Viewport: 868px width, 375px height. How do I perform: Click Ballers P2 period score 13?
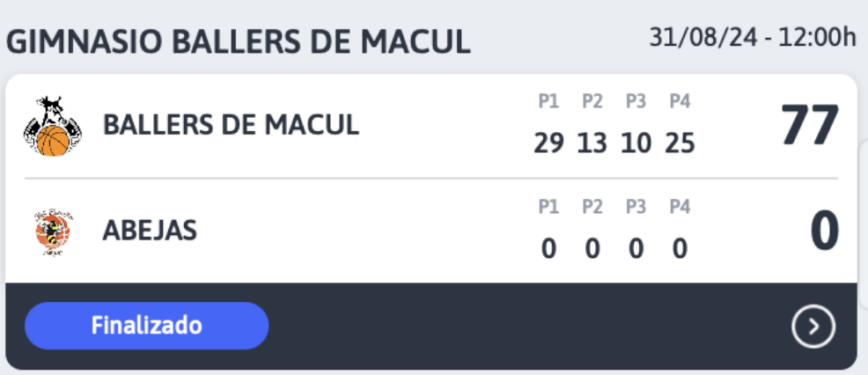pos(592,144)
